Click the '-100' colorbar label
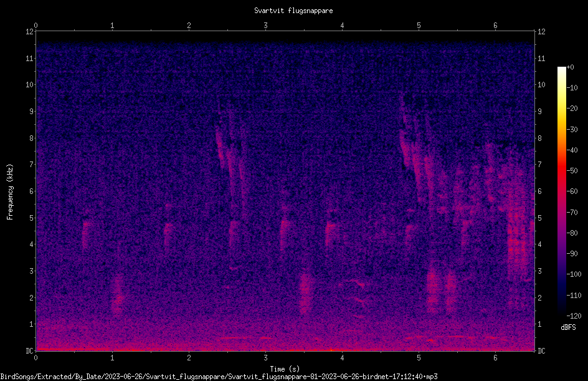 (574, 274)
